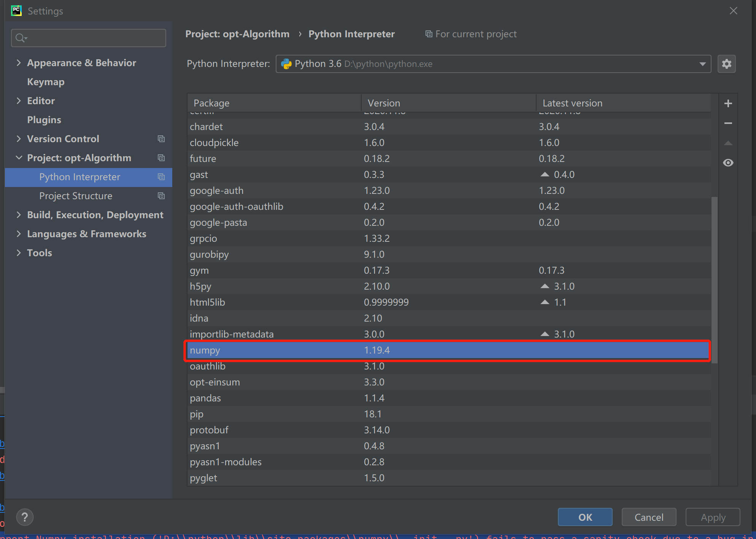Expand the Build, Execution, Deployment section
Screen dimensions: 756x539
(x=19, y=215)
